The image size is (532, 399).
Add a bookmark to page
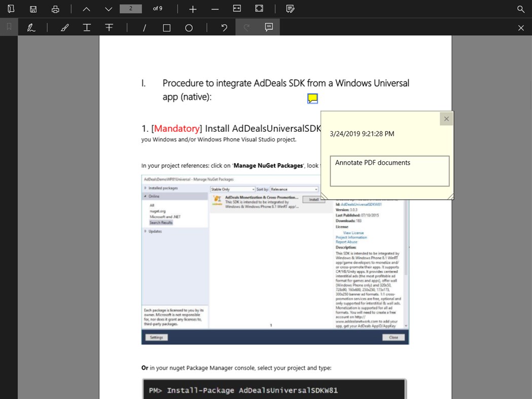[9, 26]
